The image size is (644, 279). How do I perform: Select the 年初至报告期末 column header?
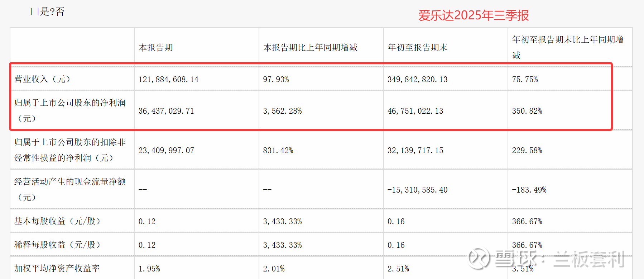pyautogui.click(x=417, y=48)
